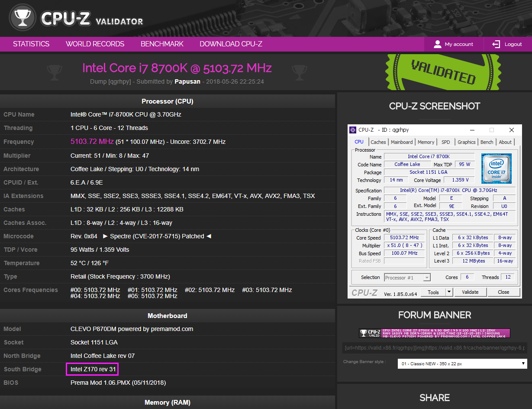Viewport: 532px width, 409px height.
Task: Click the Spectre CVE-2017-5715 Patched text
Action: pyautogui.click(x=157, y=236)
